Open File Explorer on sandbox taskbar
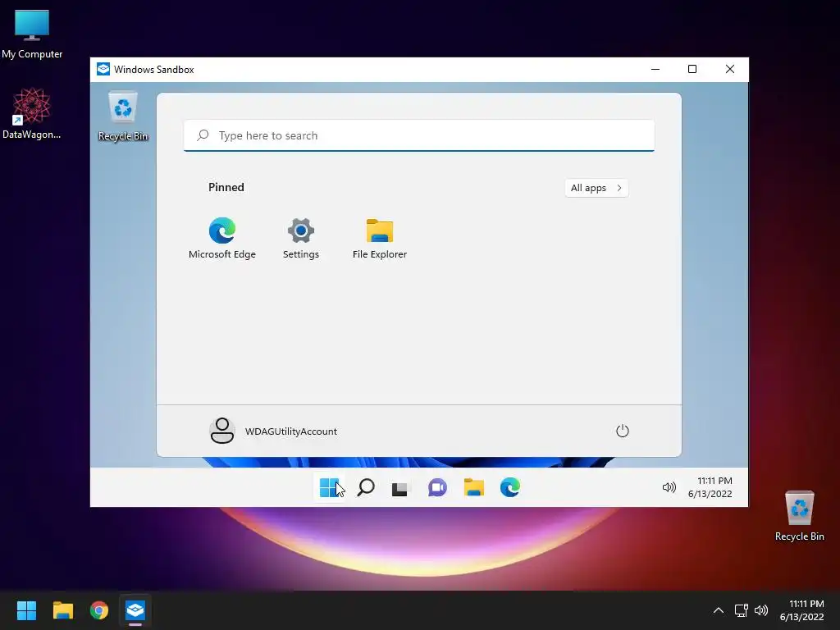 click(x=473, y=487)
